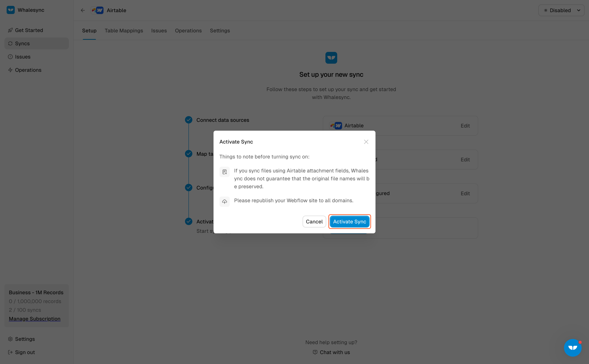This screenshot has height=364, width=589.
Task: Select Syncs in the sidebar
Action: [37, 44]
